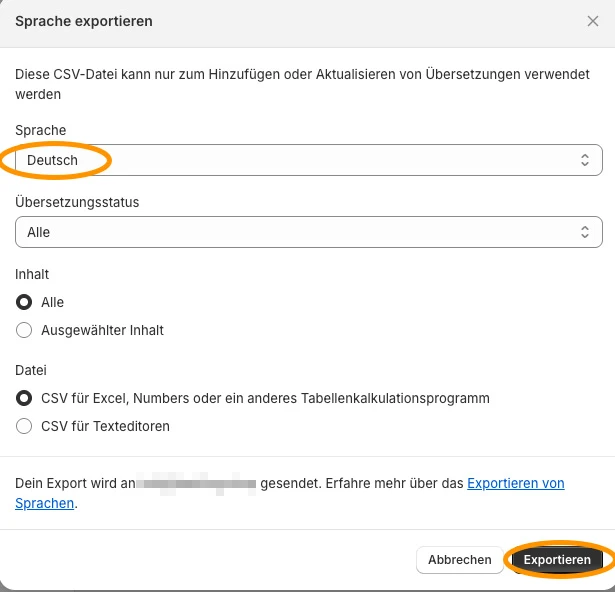The width and height of the screenshot is (615, 592).
Task: Click the up-down chevron icon in Sprache field
Action: pyautogui.click(x=584, y=160)
